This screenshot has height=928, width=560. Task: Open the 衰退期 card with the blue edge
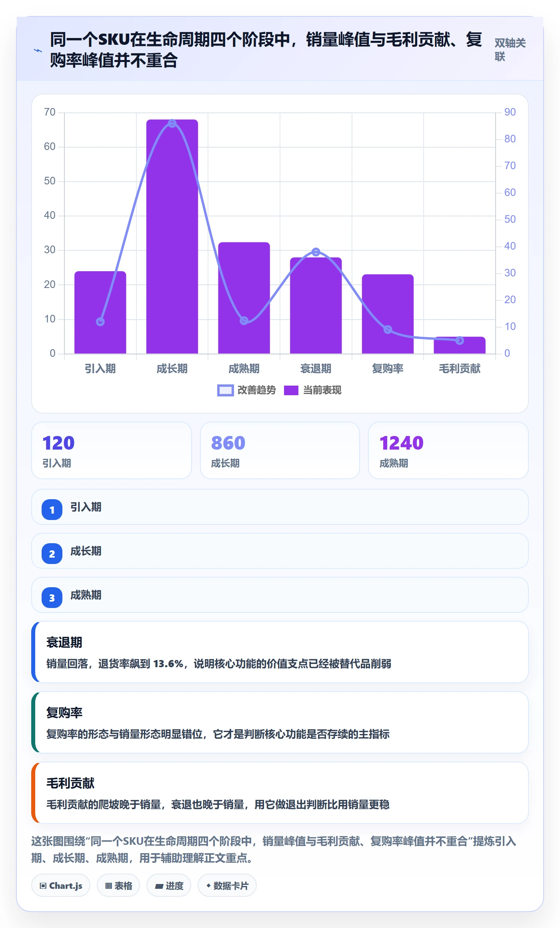click(x=280, y=652)
